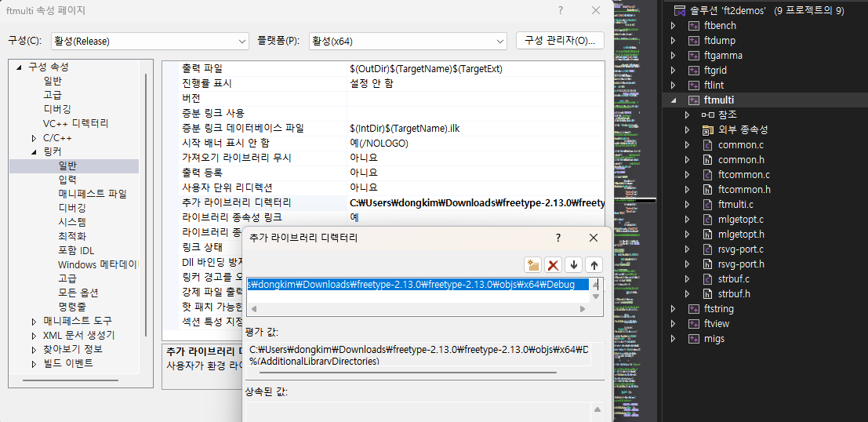Click the 구성 관리자 button
This screenshot has height=422, width=868.
pos(559,41)
